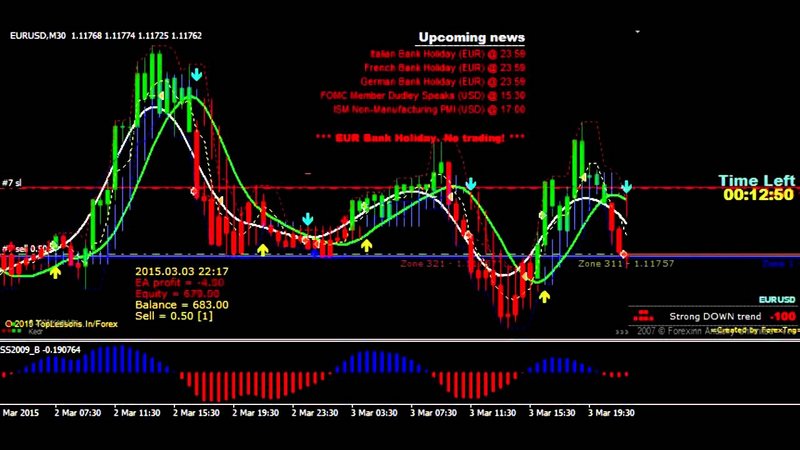Click the rightmost cyan sell arrow

pyautogui.click(x=627, y=187)
